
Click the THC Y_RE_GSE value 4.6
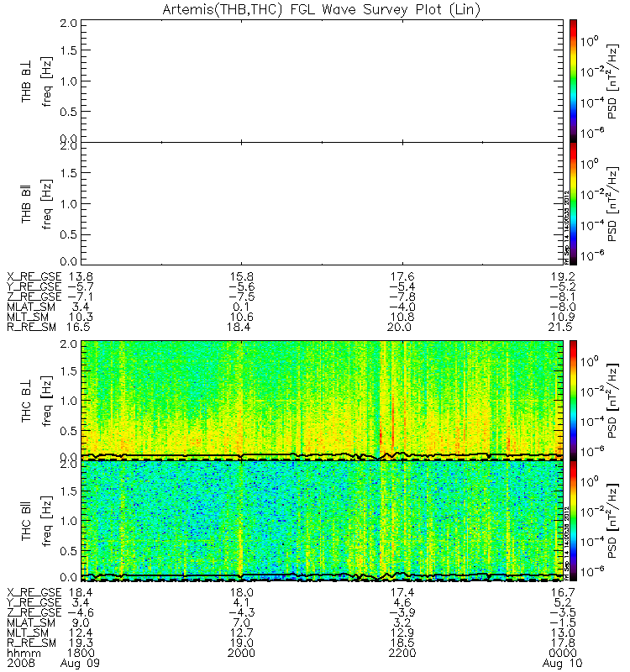[x=402, y=602]
